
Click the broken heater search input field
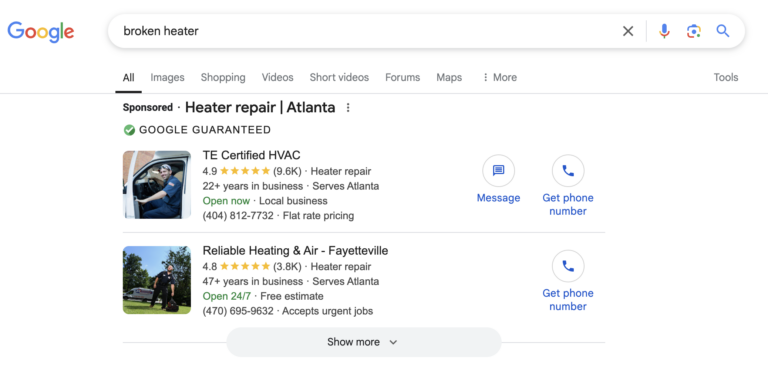[x=362, y=31]
